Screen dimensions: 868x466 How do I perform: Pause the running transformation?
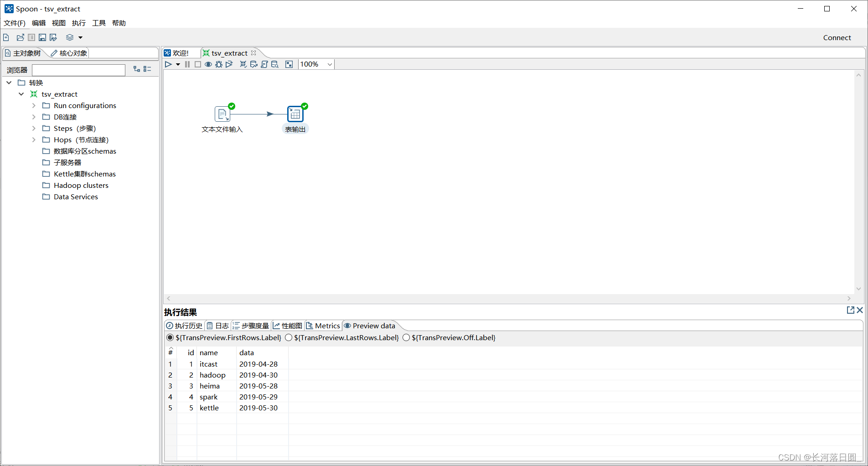coord(187,64)
